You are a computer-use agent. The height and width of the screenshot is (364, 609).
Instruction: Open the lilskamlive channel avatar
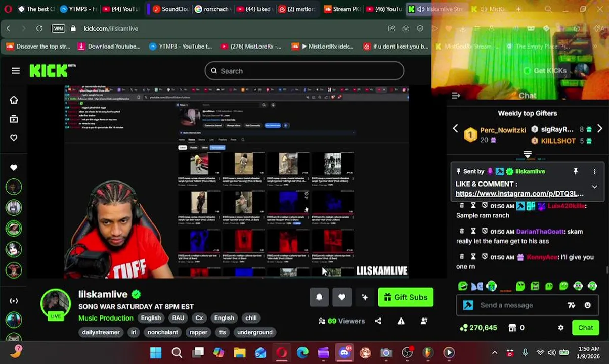coord(56,304)
